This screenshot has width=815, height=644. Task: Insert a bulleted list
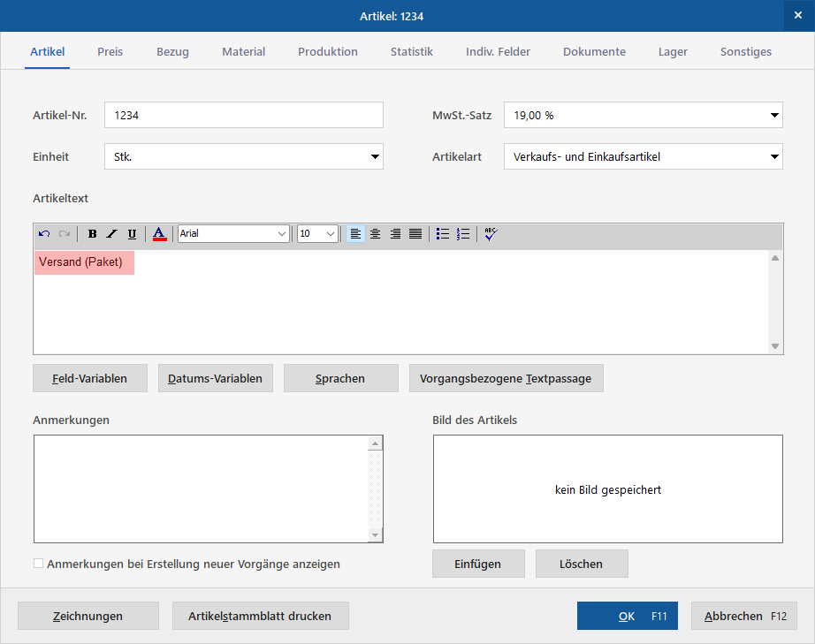click(x=443, y=234)
